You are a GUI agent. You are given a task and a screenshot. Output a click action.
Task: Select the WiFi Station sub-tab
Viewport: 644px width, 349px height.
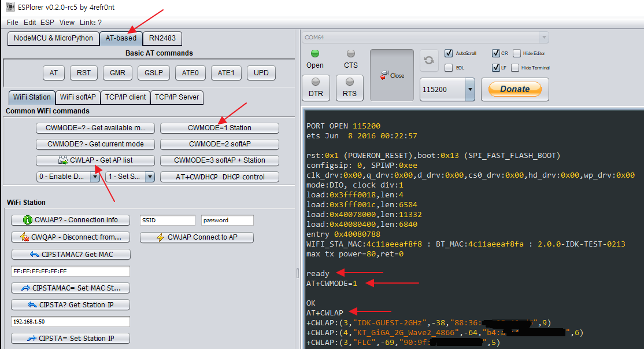32,97
